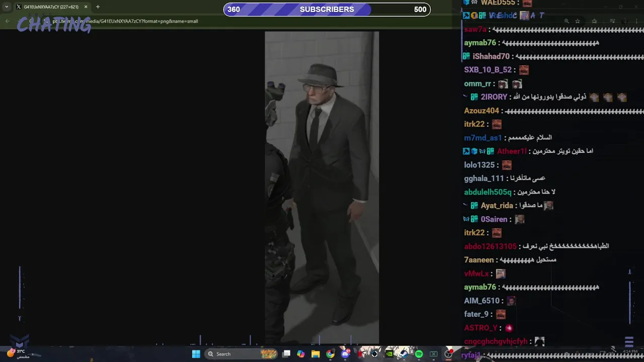
Task: Open the Xbox Game Bar icon
Action: tap(433, 354)
